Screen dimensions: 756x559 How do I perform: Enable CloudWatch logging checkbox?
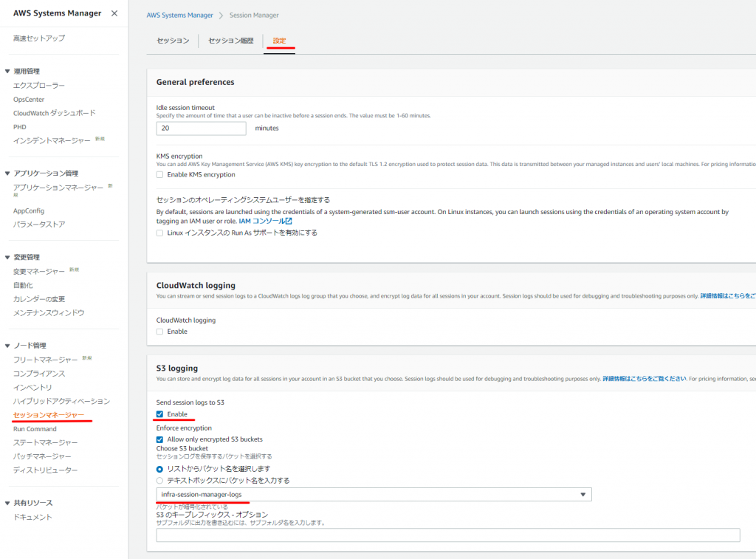[x=159, y=332]
